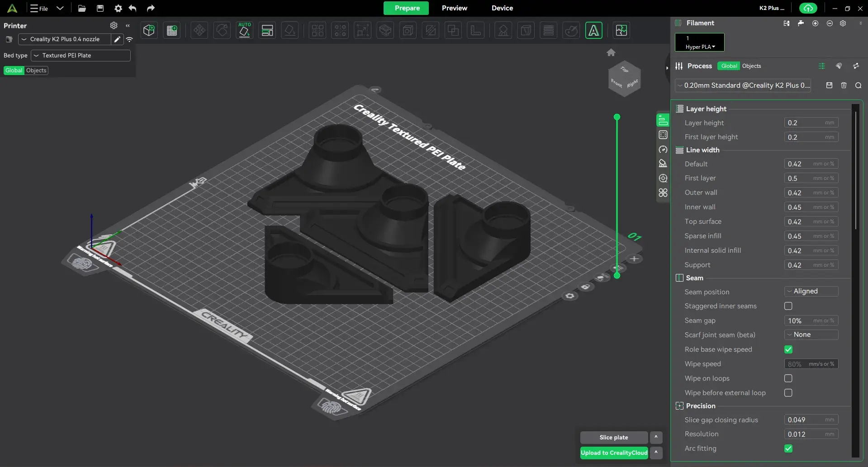Click Upload to CrealityCloud button
Viewport: 868px width, 467px height.
614,453
